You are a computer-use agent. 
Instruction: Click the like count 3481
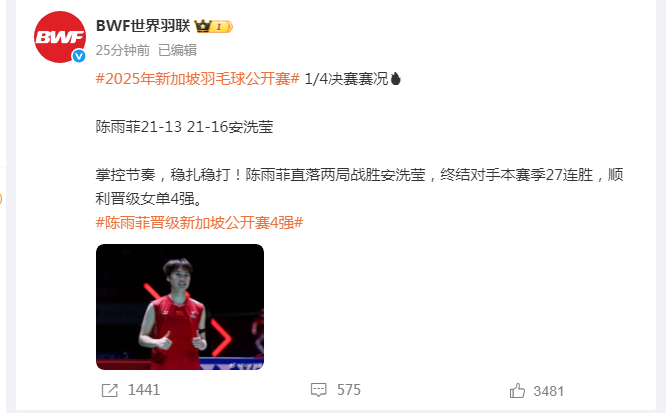[x=549, y=391]
